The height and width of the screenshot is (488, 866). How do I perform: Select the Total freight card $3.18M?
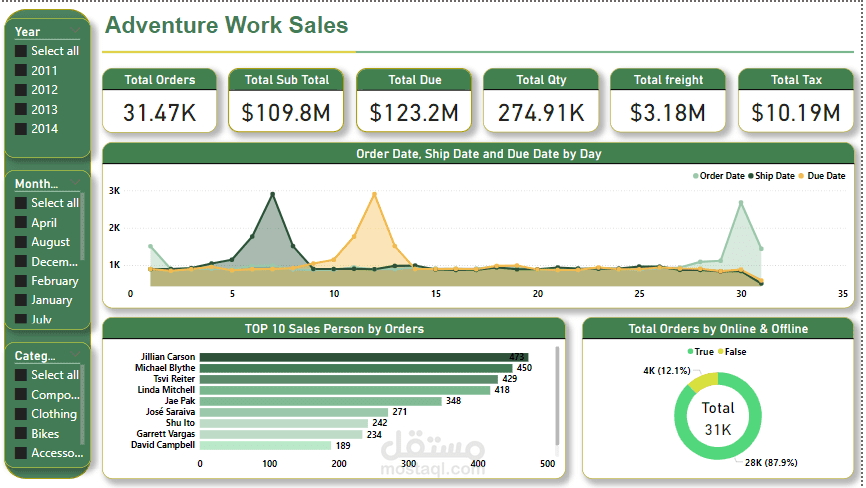tap(668, 113)
